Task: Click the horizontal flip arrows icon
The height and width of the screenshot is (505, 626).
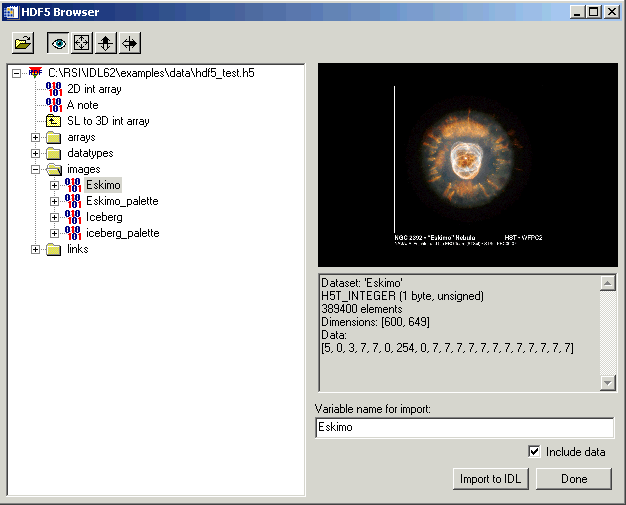Action: pos(130,43)
